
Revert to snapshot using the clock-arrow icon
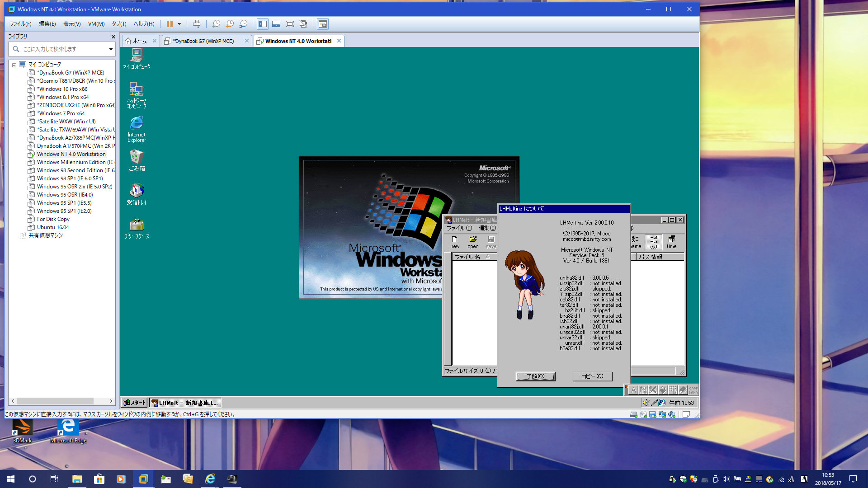click(x=230, y=24)
